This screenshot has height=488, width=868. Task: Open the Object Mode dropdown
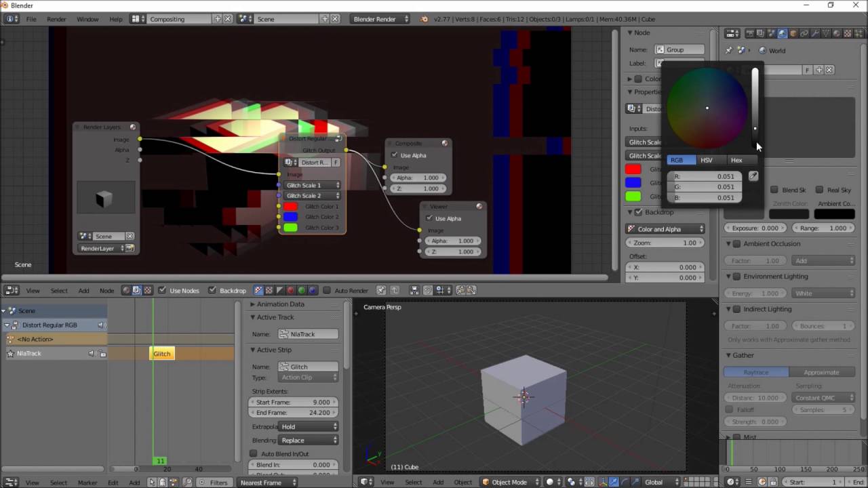coord(509,482)
